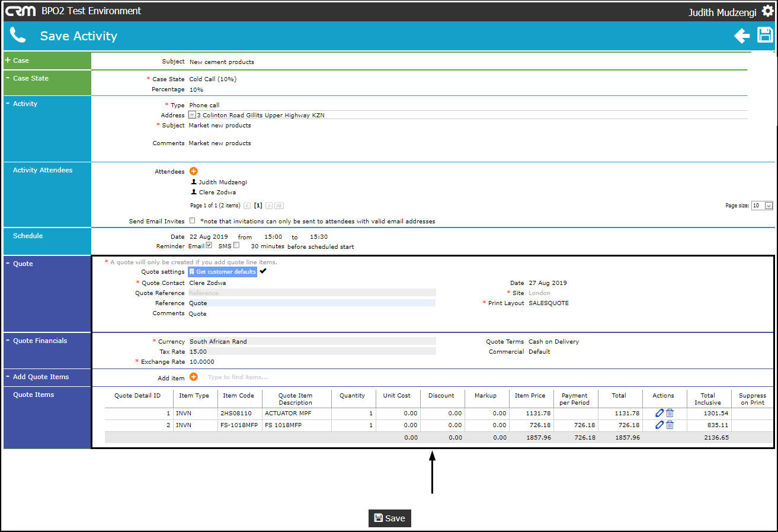This screenshot has width=778, height=532.
Task: Expand the Case section
Action: (x=8, y=60)
